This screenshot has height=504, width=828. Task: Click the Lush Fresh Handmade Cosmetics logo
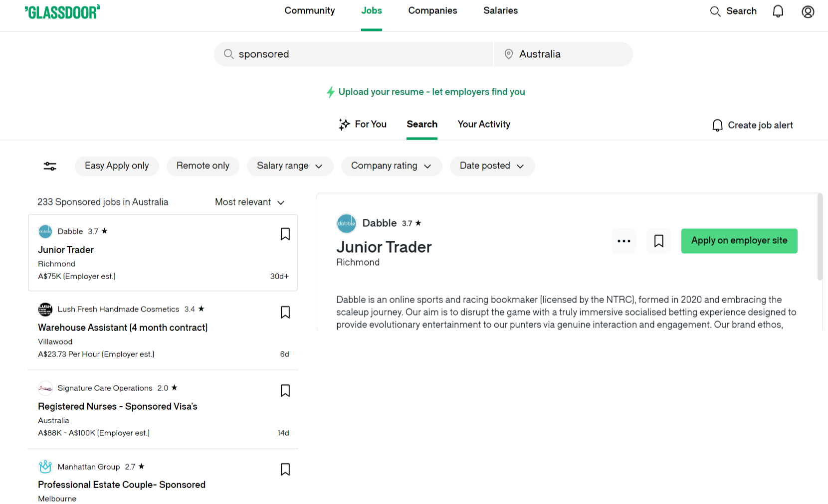(x=45, y=309)
